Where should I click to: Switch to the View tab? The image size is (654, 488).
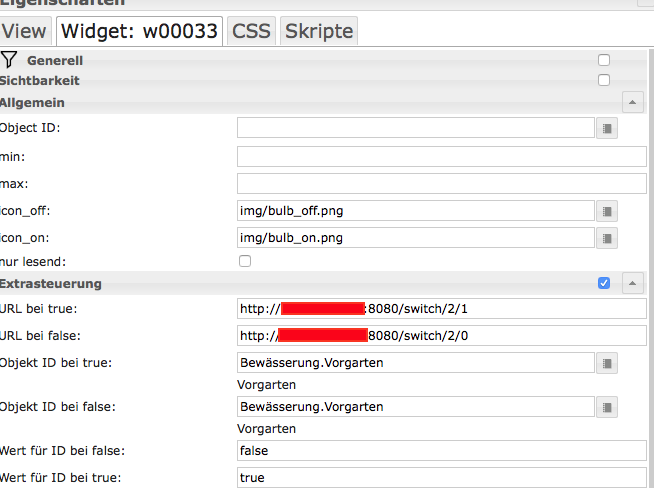[24, 31]
